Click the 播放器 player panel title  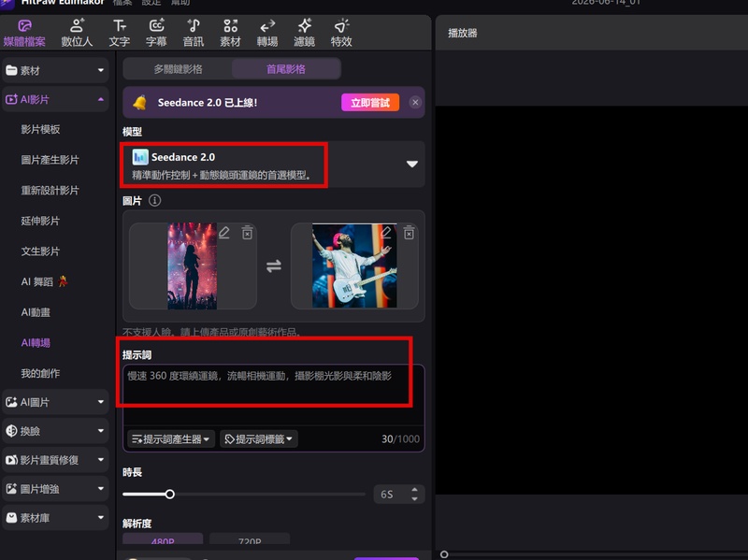click(x=463, y=33)
